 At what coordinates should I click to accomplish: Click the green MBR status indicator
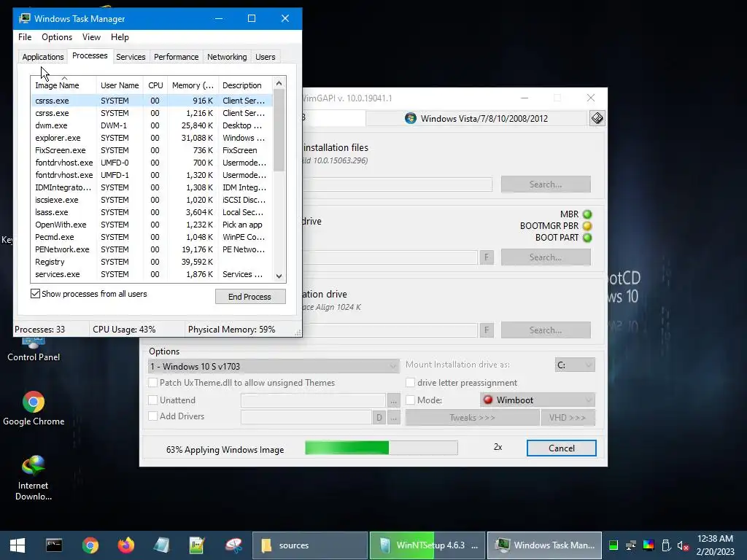point(587,214)
